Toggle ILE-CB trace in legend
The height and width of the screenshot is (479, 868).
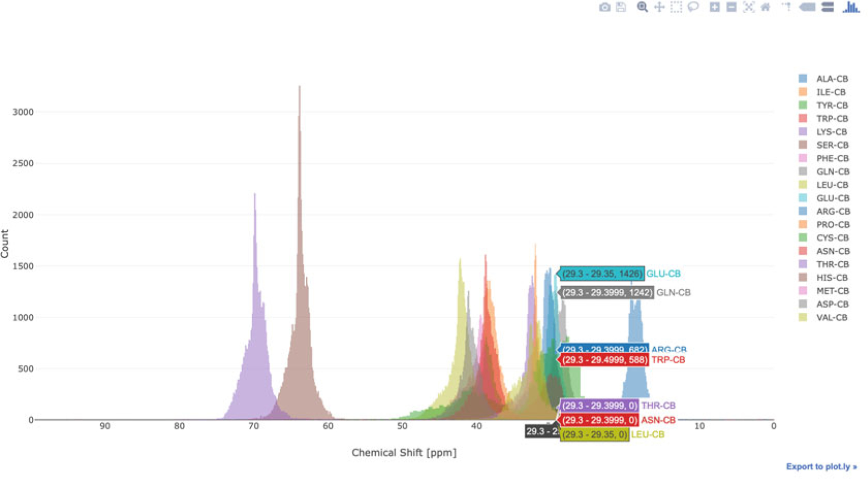(823, 92)
